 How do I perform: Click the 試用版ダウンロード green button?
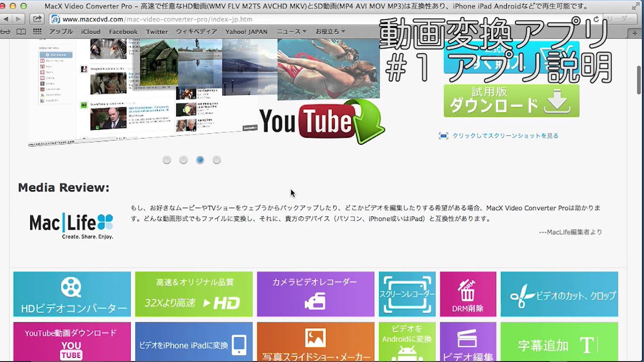coord(512,101)
